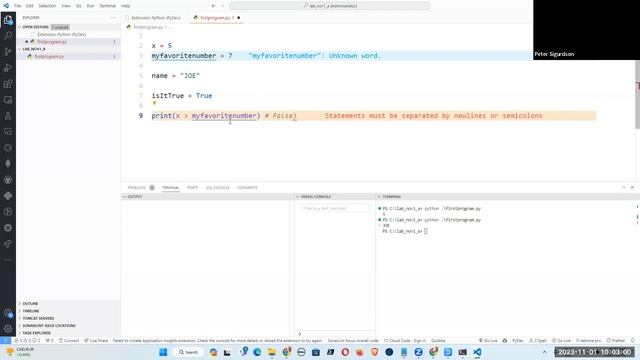Open the Run menu
Viewport: 640px width, 360px height.
(x=90, y=6)
